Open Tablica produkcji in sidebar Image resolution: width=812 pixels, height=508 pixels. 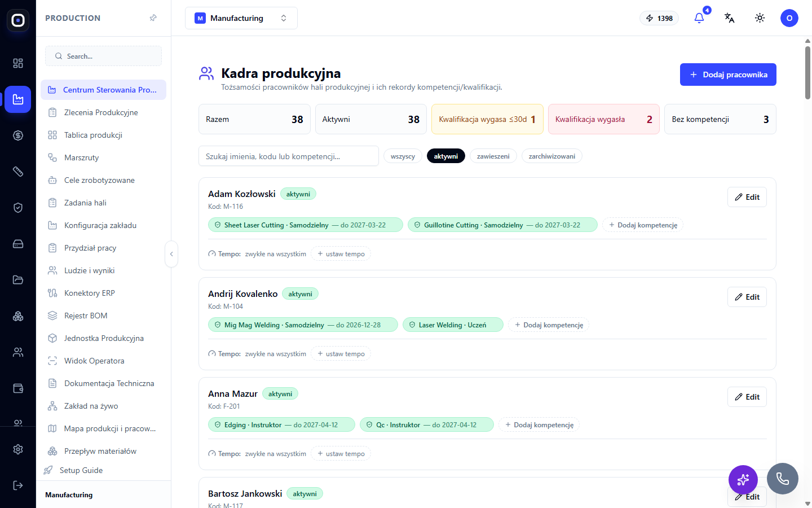tap(103, 135)
